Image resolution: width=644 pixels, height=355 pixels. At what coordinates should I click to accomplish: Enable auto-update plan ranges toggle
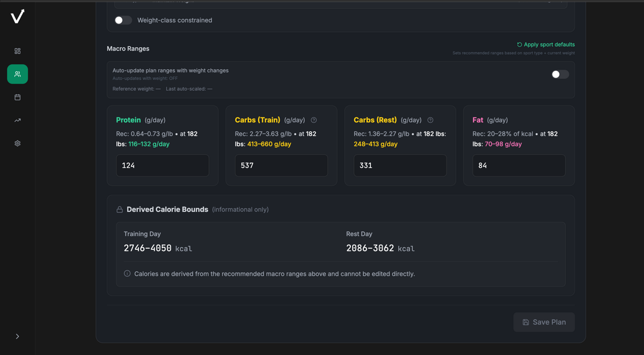(560, 75)
